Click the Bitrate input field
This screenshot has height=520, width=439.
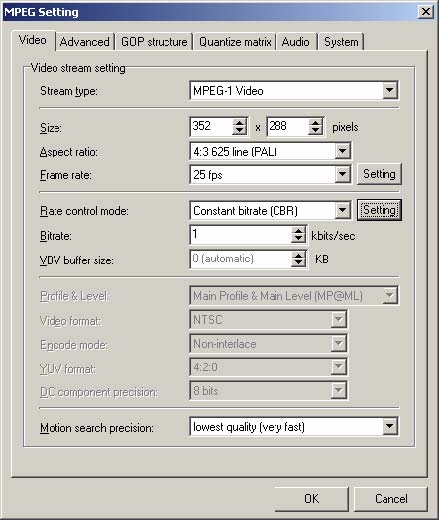click(x=241, y=235)
